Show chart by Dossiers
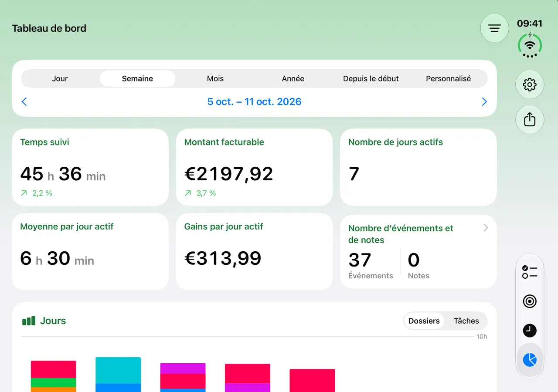Viewport: 558px width, 392px height. 424,321
